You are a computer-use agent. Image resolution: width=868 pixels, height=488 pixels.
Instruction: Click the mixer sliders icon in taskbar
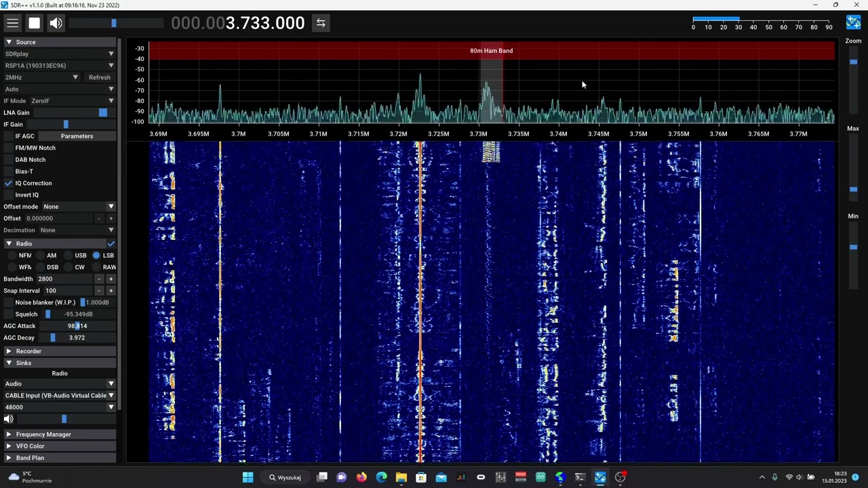point(500,477)
